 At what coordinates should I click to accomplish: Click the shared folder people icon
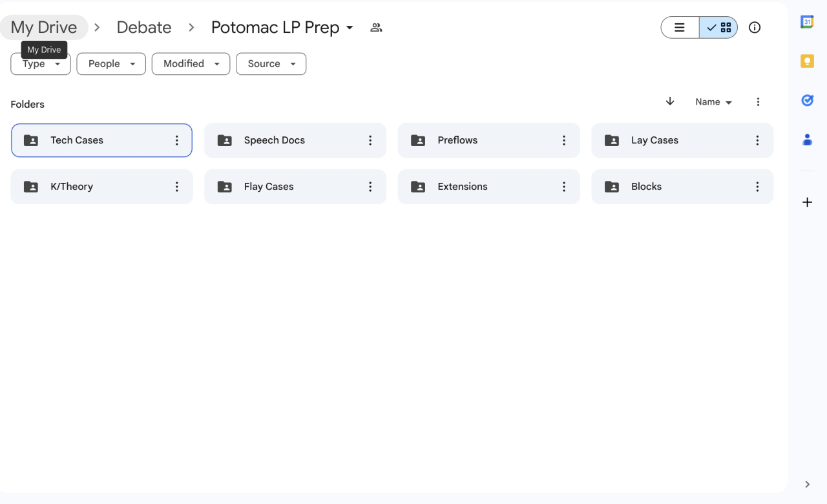pyautogui.click(x=376, y=28)
